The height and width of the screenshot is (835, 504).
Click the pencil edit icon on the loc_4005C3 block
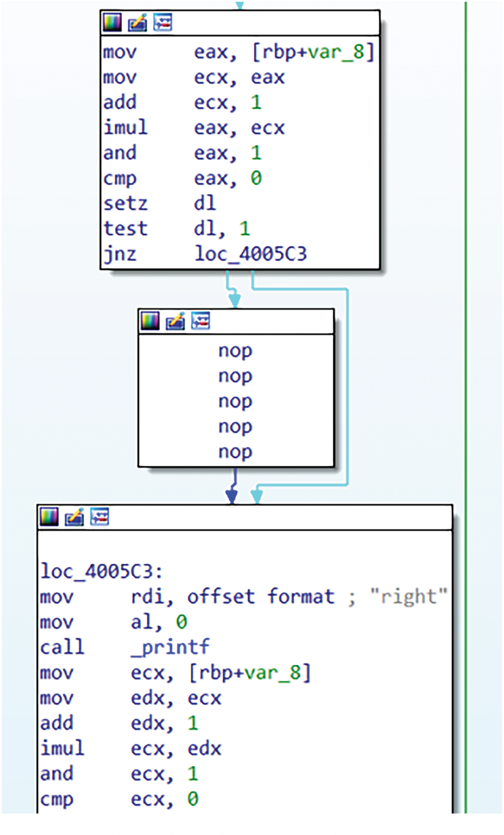[74, 517]
